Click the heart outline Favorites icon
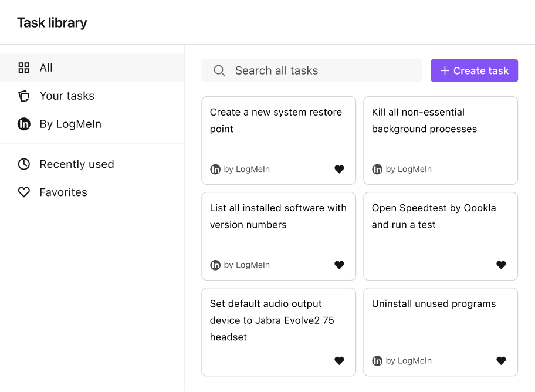Viewport: 535px width, 392px height. [x=24, y=192]
